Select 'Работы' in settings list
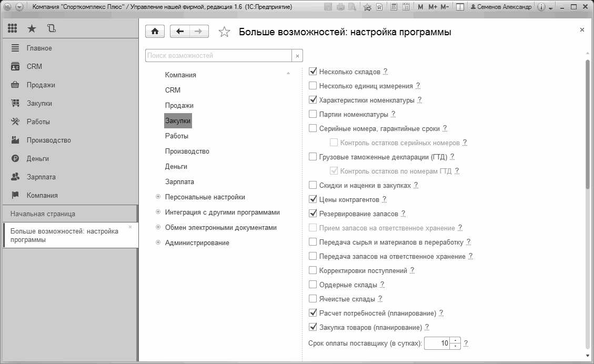The height and width of the screenshot is (364, 594). tap(177, 136)
